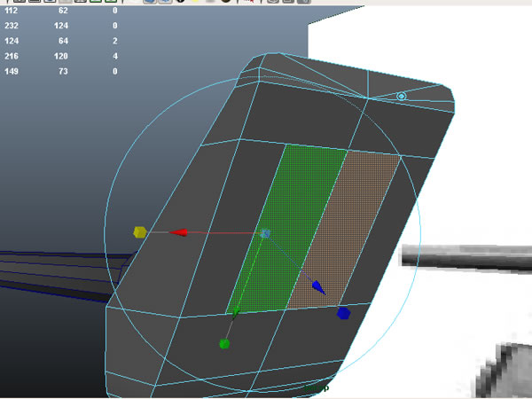Select the yellow cube scale handle
Screen dimensions: 532x399
(140, 232)
